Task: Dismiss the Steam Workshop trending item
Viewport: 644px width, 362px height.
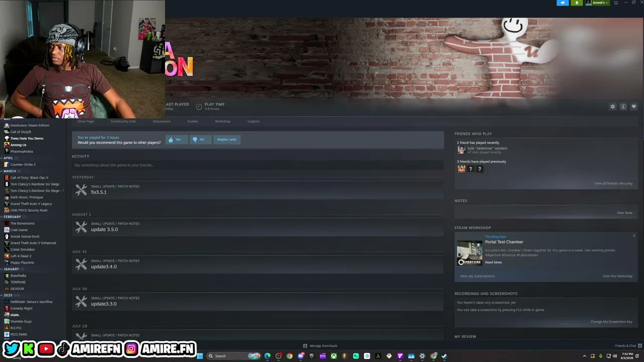Action: [634, 236]
